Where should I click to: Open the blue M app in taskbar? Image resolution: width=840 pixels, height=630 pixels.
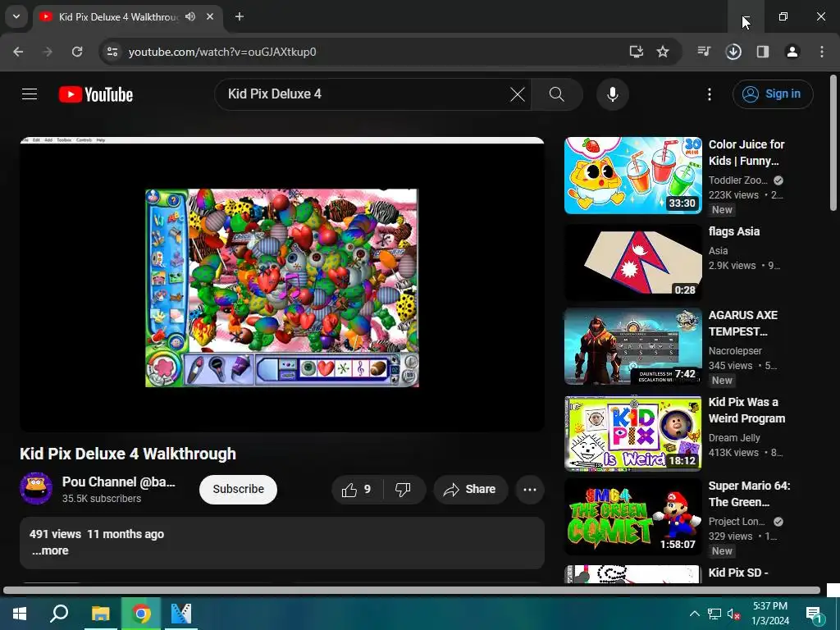click(x=181, y=614)
